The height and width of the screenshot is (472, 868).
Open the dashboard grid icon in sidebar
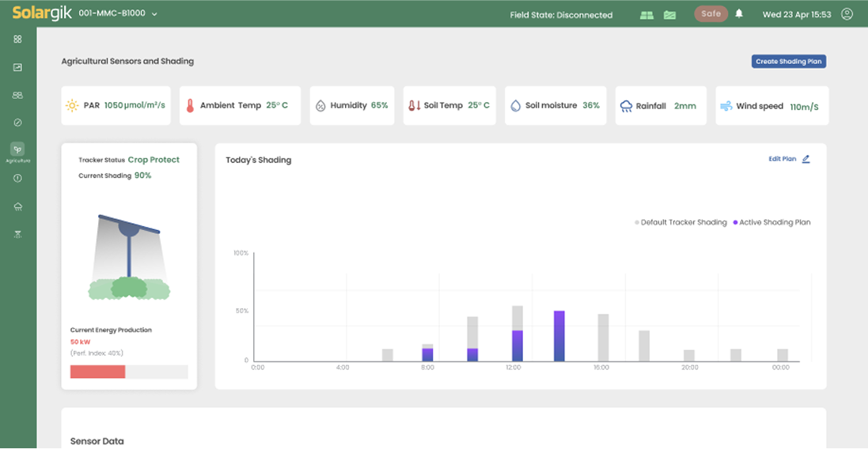point(17,40)
